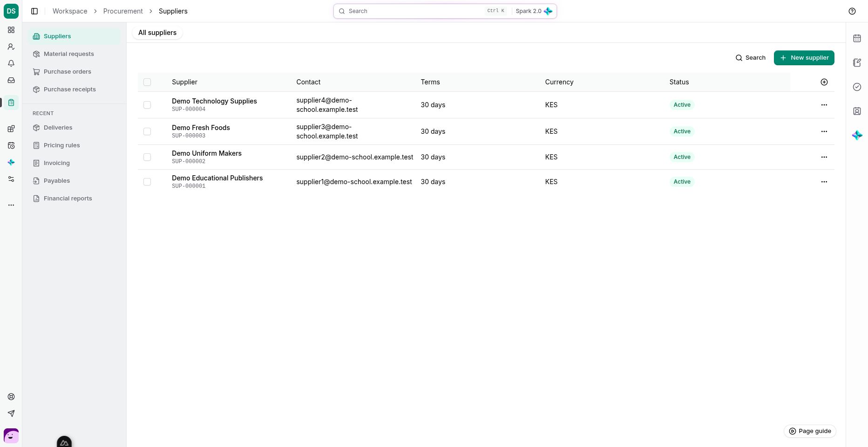Check the Demo Fresh Foods row checkbox
The width and height of the screenshot is (868, 447).
tap(147, 131)
